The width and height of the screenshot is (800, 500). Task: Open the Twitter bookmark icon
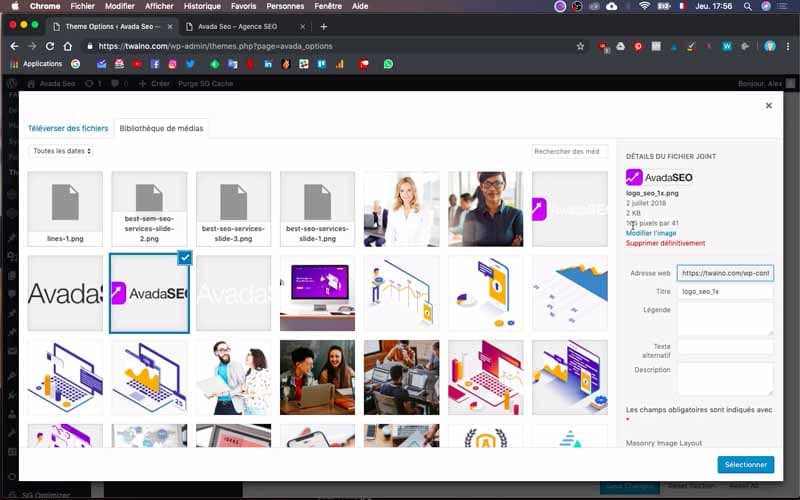point(190,64)
